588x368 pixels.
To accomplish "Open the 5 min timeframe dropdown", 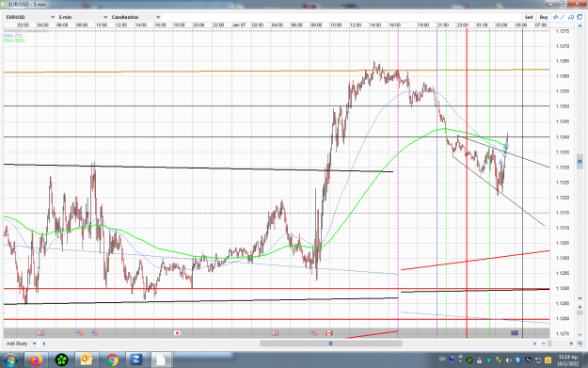I will coord(83,17).
